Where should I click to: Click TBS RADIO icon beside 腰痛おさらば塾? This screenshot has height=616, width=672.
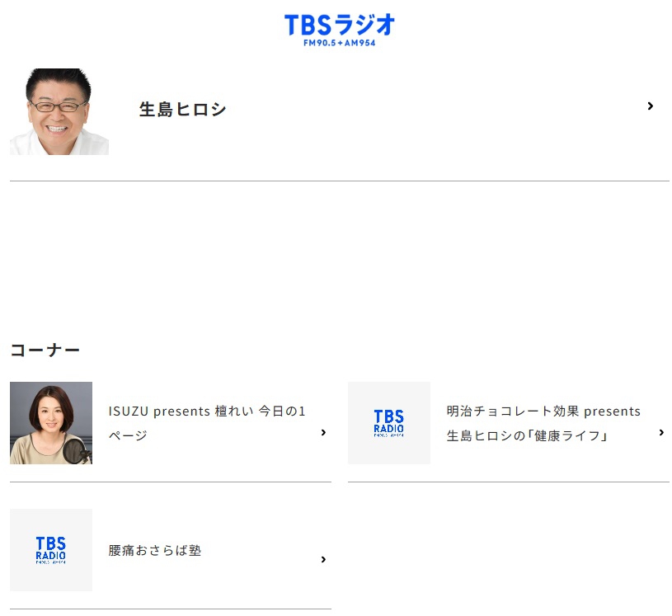tap(51, 550)
